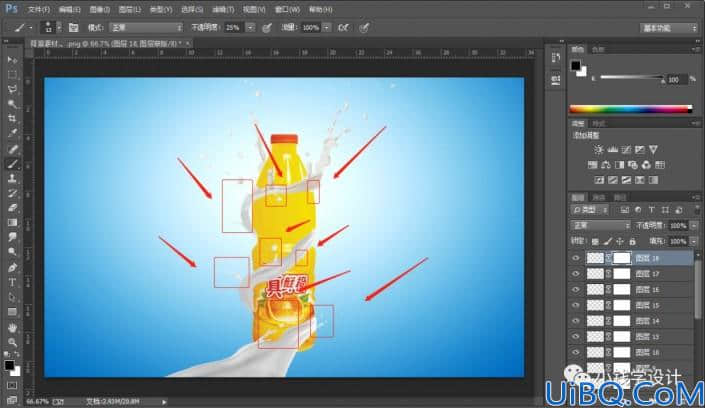Image resolution: width=705 pixels, height=408 pixels.
Task: Click the brush opacity 25% field
Action: tap(232, 27)
